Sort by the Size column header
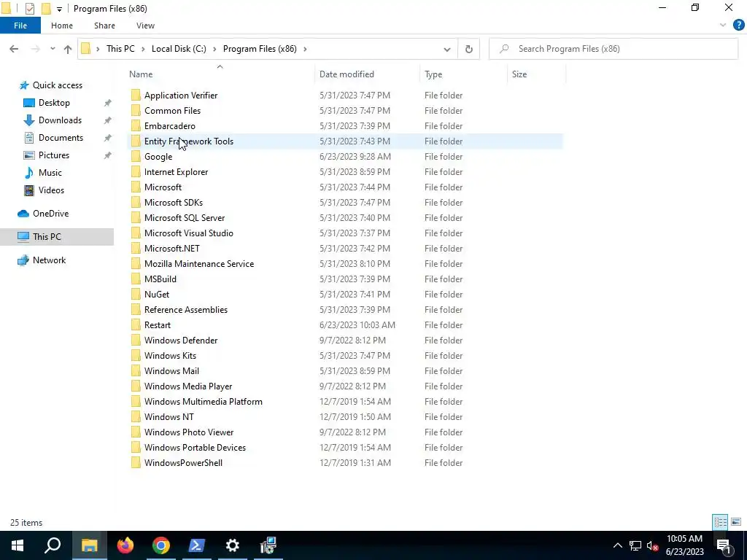This screenshot has width=747, height=560. click(x=519, y=74)
